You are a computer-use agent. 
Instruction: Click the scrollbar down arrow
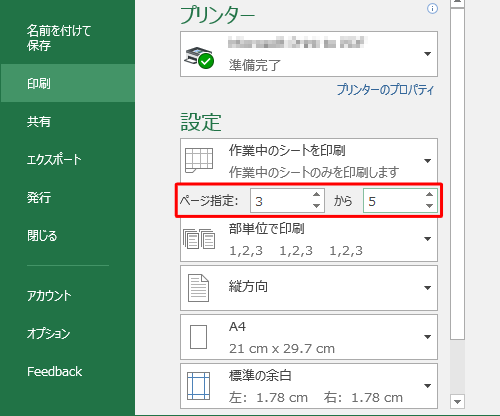[457, 401]
